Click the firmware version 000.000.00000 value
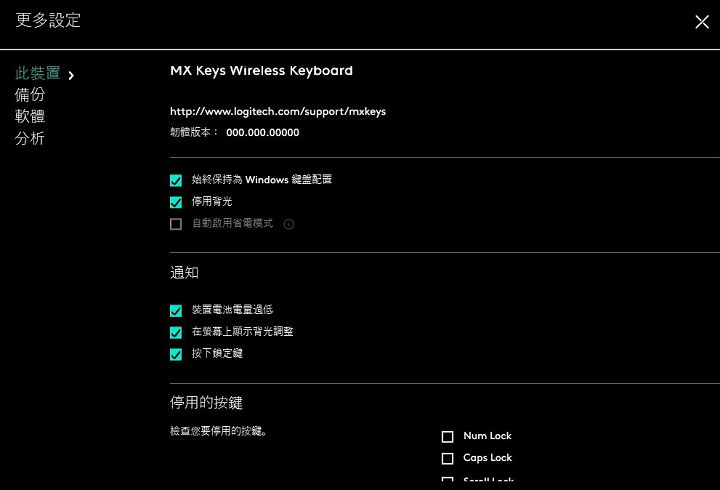Viewport: 720px width, 490px height. [263, 133]
